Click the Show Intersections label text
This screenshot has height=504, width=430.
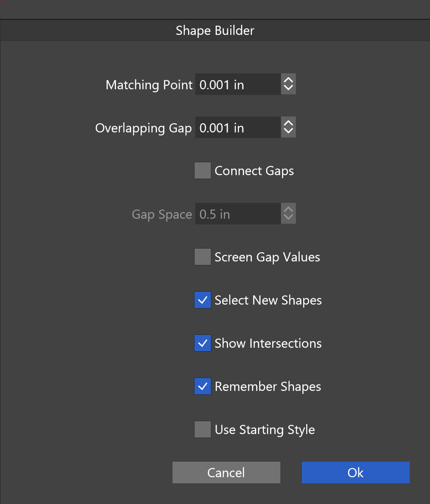(x=268, y=343)
